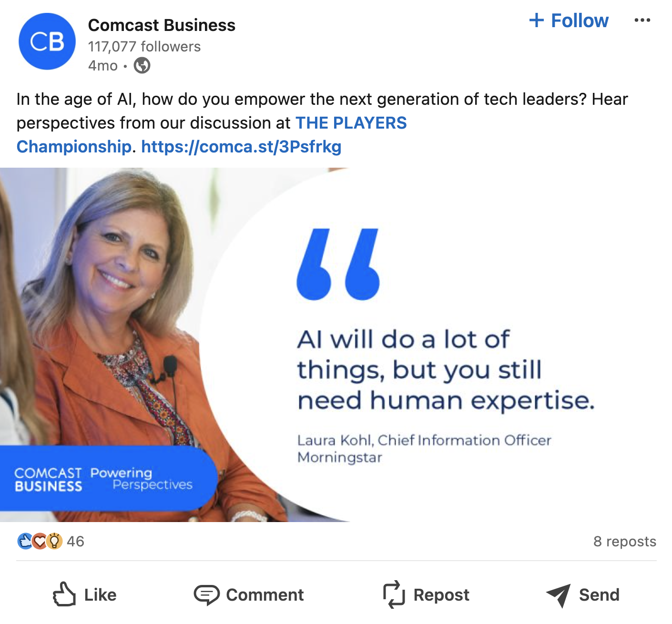Image resolution: width=672 pixels, height=624 pixels.
Task: Click the Comment speech bubble icon
Action: (206, 595)
